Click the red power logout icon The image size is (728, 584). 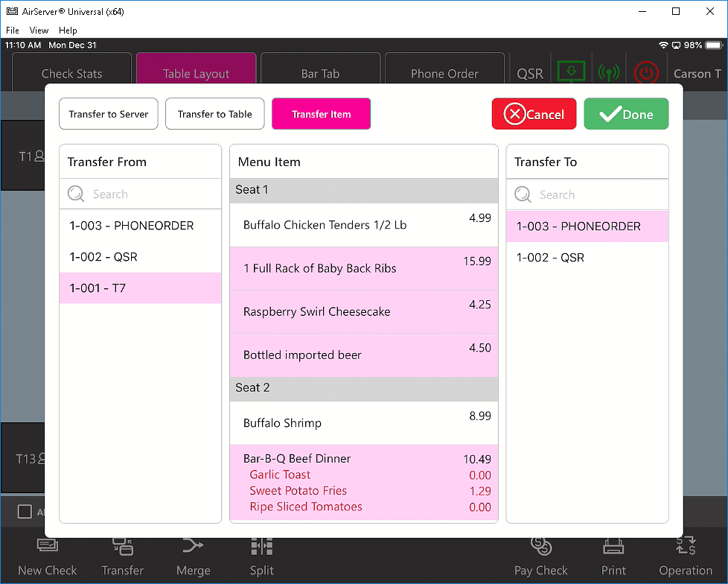coord(646,73)
